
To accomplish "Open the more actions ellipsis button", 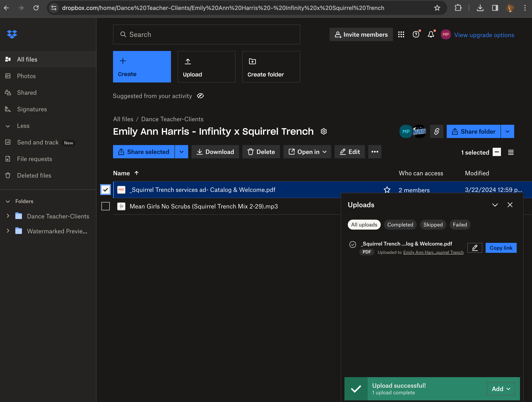I will [374, 152].
